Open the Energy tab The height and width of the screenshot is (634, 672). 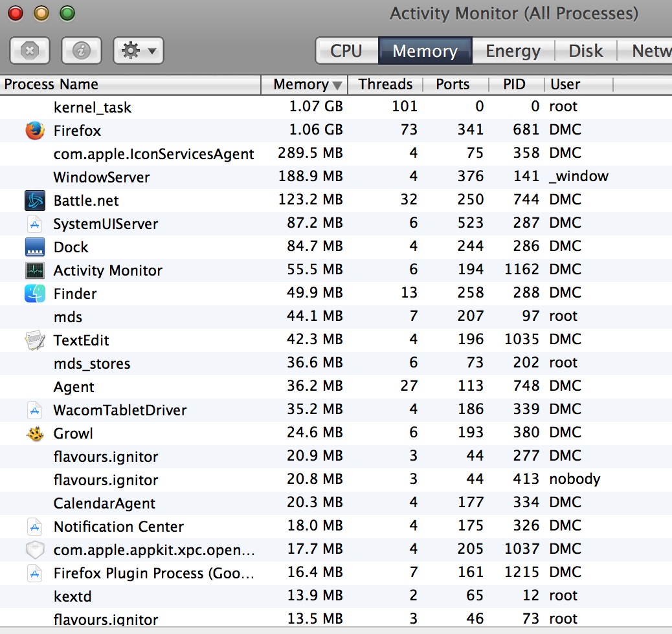[x=513, y=51]
